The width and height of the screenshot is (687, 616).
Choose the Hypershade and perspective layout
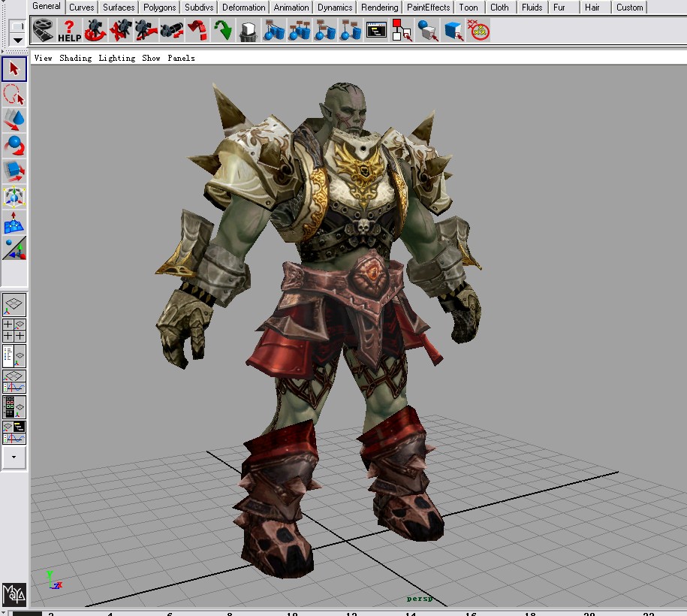(x=14, y=407)
